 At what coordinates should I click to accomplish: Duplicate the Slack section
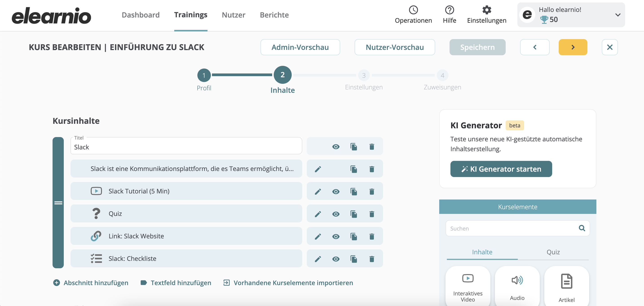click(x=353, y=147)
